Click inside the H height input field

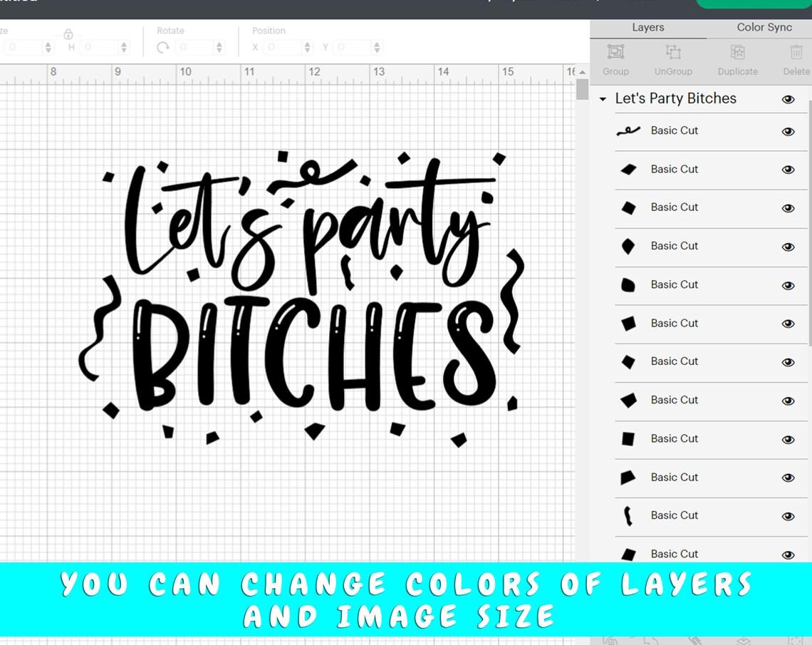tap(100, 47)
